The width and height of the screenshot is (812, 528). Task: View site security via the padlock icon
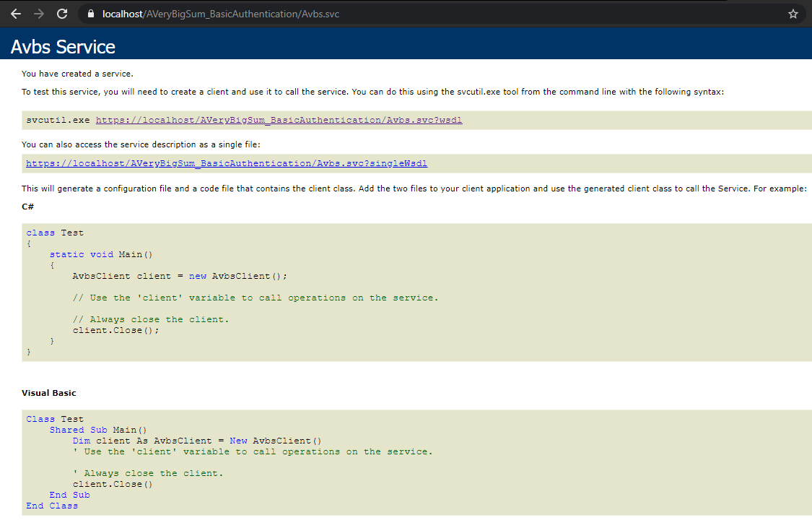tap(91, 14)
